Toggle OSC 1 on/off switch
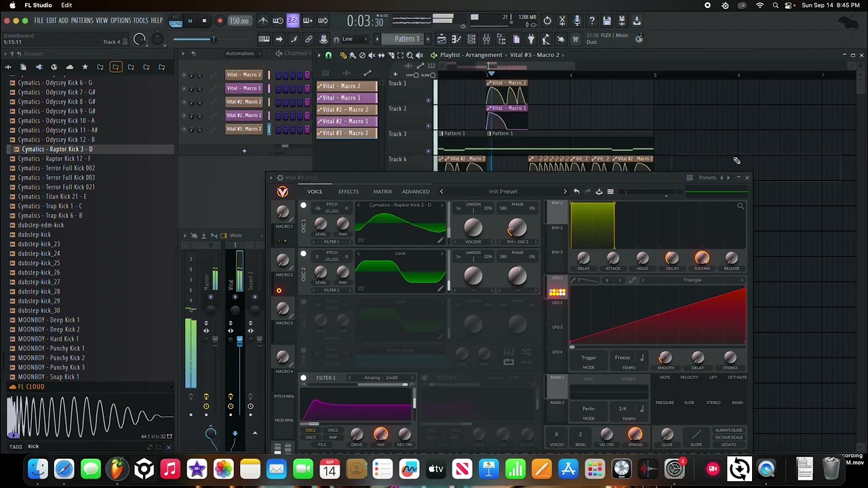The height and width of the screenshot is (488, 868). (x=303, y=205)
